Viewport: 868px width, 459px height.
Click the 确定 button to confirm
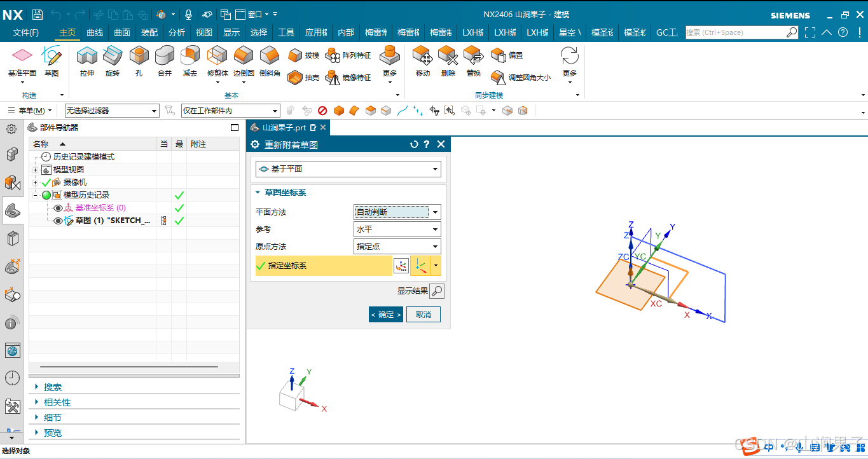pos(385,314)
